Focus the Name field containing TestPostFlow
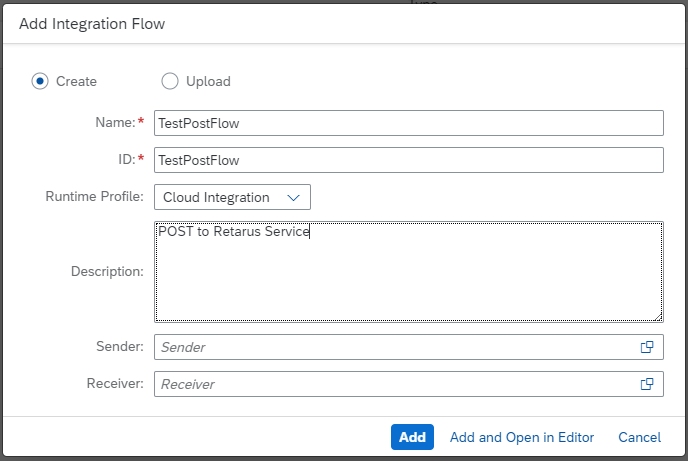 click(408, 123)
